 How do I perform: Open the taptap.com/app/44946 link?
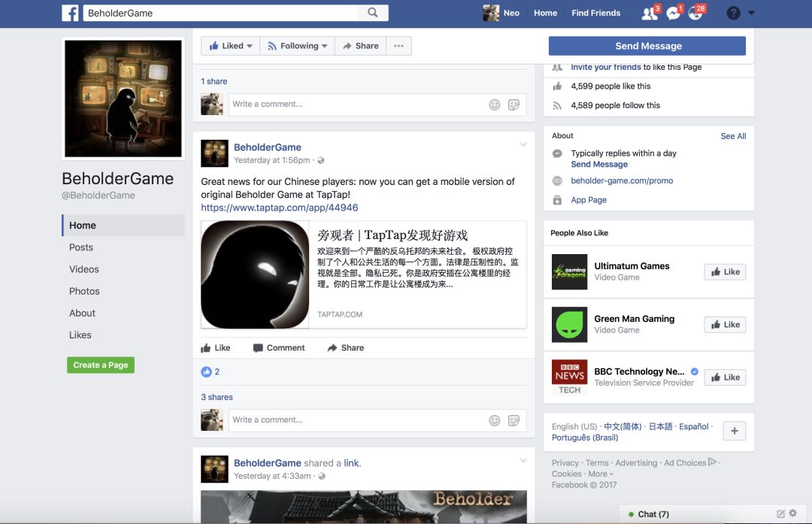(x=279, y=207)
